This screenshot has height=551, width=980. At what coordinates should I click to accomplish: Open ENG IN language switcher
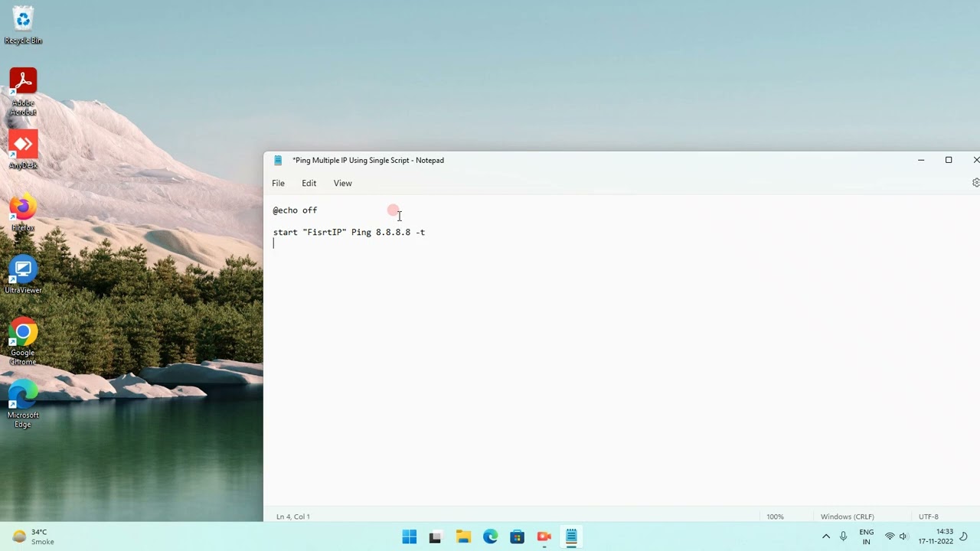point(866,536)
